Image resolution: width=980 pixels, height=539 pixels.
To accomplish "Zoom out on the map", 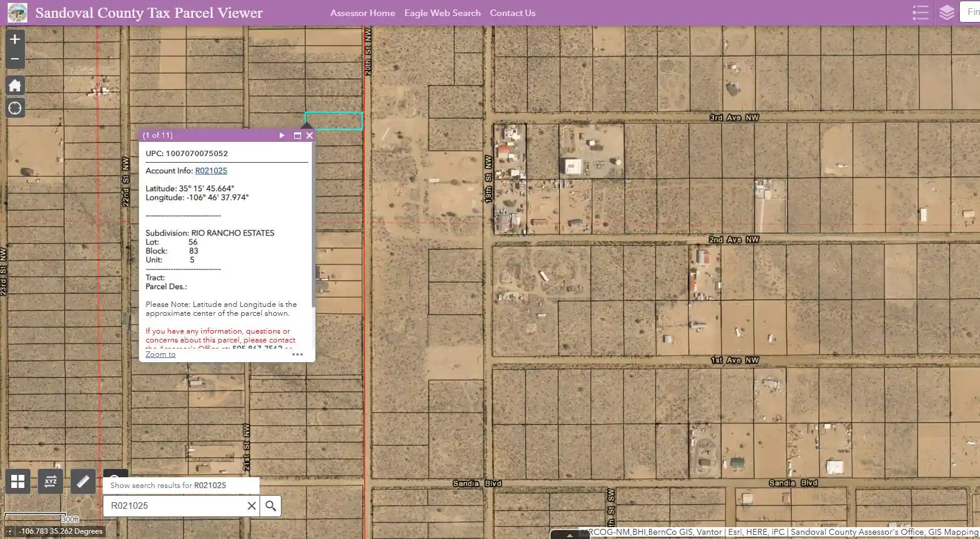I will click(15, 59).
